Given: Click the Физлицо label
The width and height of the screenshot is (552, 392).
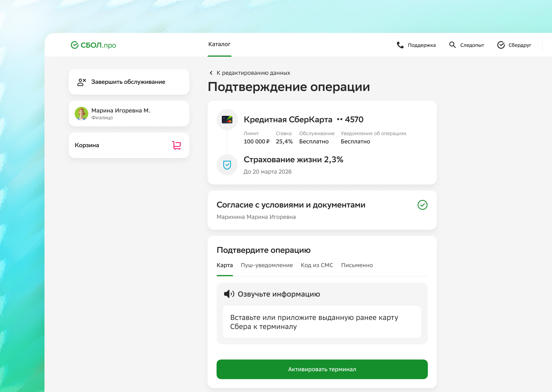Looking at the screenshot, I should coord(102,118).
